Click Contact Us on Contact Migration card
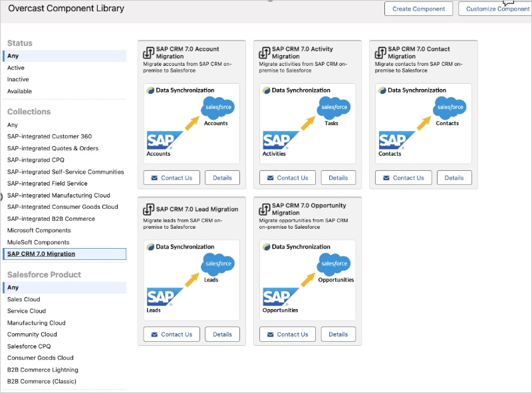Image resolution: width=532 pixels, height=393 pixels. tap(404, 178)
